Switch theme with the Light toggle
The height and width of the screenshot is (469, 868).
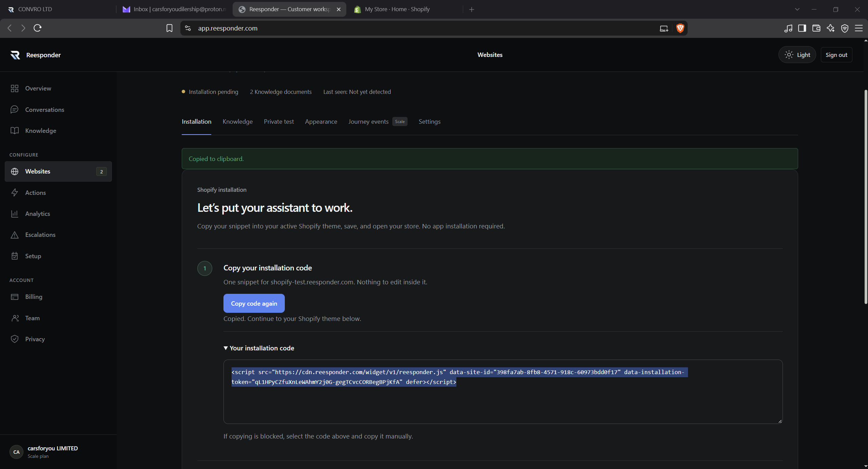pos(797,55)
